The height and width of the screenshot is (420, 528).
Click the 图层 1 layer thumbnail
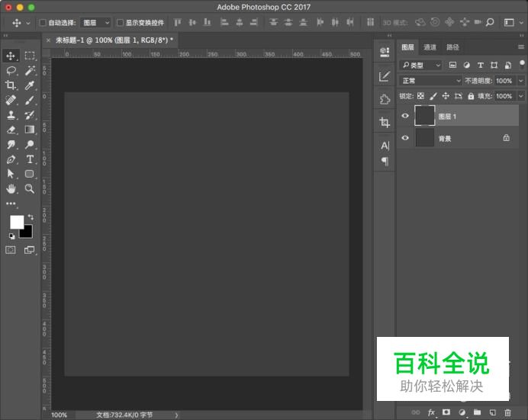pyautogui.click(x=424, y=116)
